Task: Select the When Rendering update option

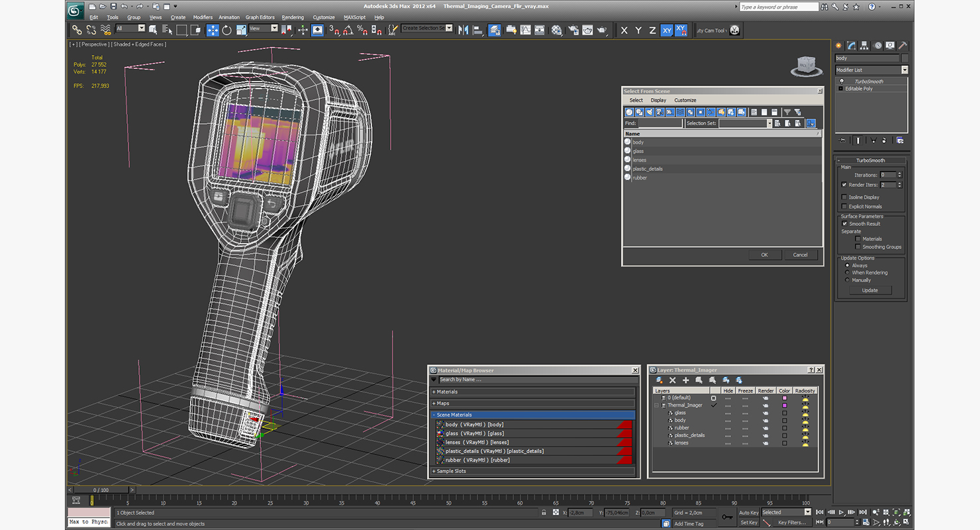Action: click(848, 272)
